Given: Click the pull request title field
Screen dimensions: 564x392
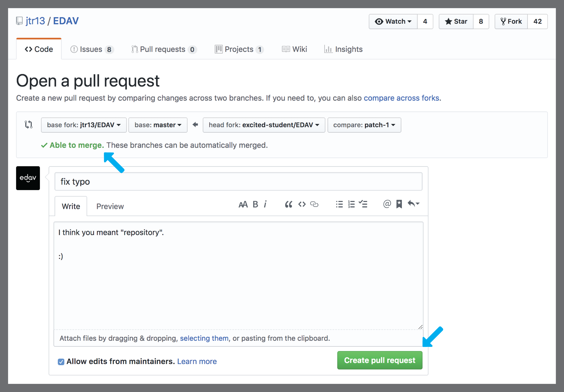Looking at the screenshot, I should tap(238, 182).
